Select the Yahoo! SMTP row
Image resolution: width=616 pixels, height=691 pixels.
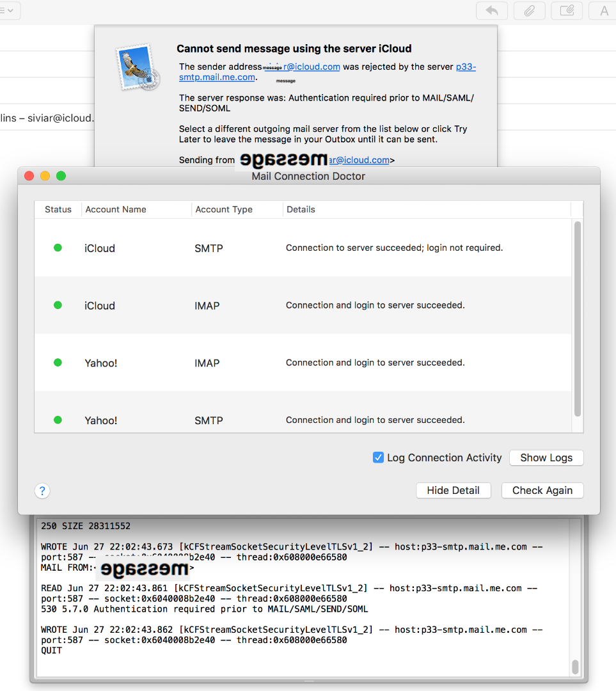click(303, 412)
